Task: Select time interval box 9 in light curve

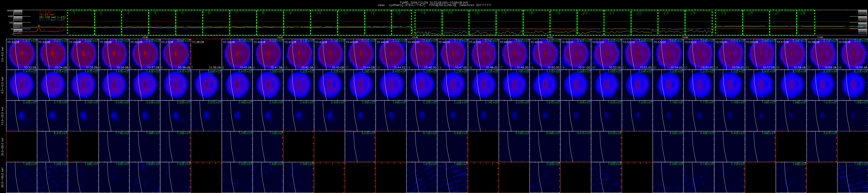Action: [297, 22]
